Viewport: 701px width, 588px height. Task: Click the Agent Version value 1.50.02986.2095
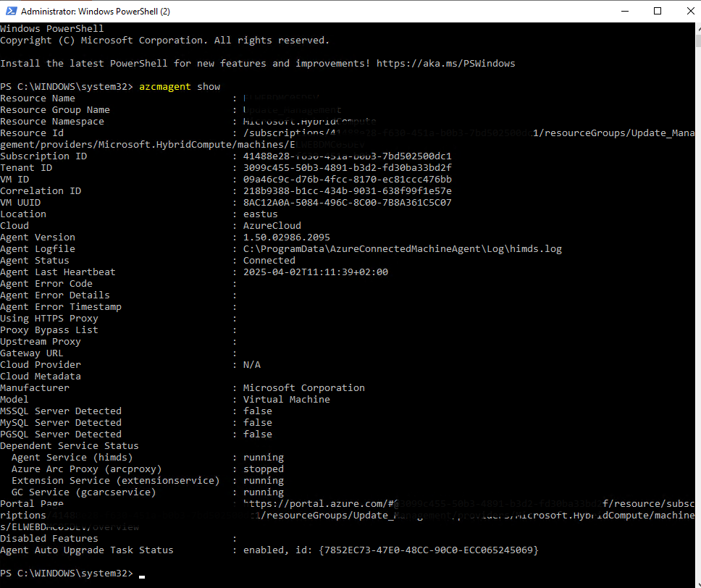point(287,238)
